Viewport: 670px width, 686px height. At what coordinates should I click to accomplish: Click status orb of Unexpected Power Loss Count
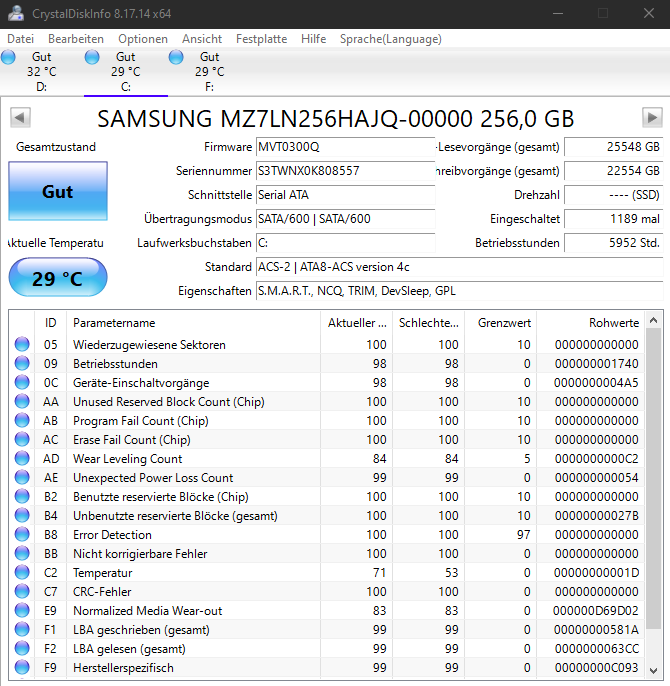(x=22, y=477)
